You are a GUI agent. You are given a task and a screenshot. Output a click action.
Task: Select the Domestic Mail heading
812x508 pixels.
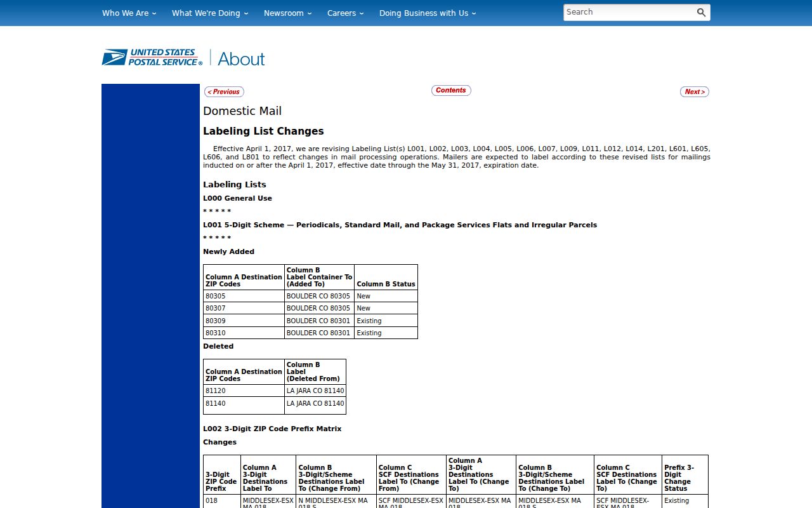point(242,110)
